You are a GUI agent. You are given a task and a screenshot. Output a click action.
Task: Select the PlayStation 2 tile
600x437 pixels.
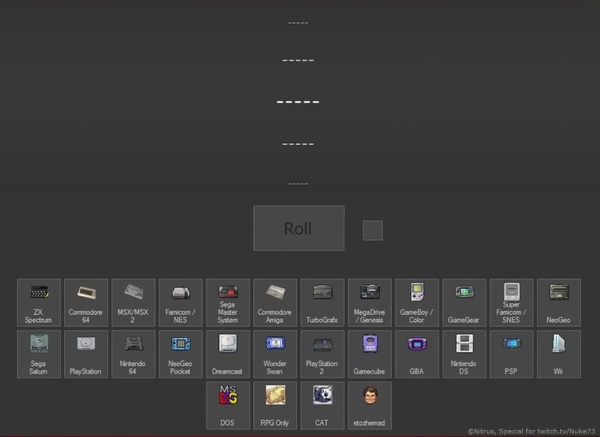(322, 354)
